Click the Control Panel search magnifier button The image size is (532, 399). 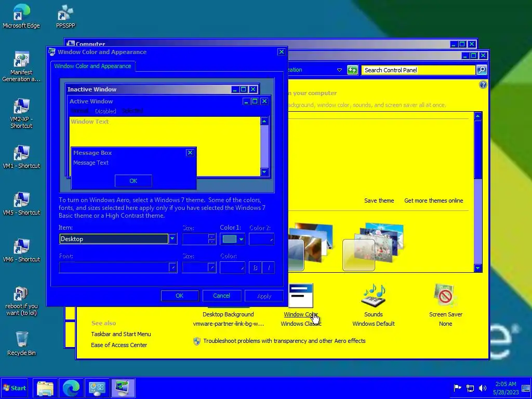coord(482,70)
